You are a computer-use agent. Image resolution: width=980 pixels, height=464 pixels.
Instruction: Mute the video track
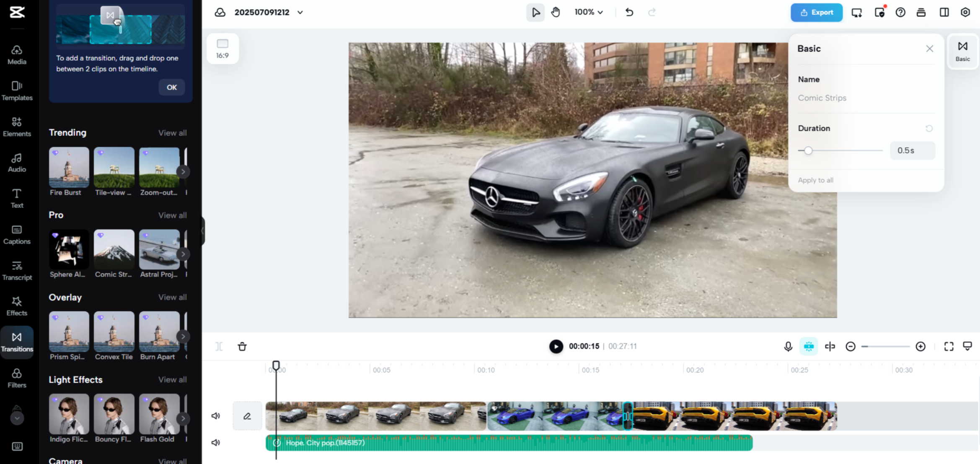tap(216, 415)
